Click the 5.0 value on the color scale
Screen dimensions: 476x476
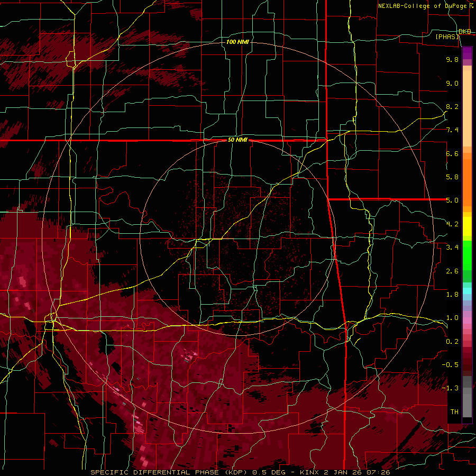click(x=452, y=200)
